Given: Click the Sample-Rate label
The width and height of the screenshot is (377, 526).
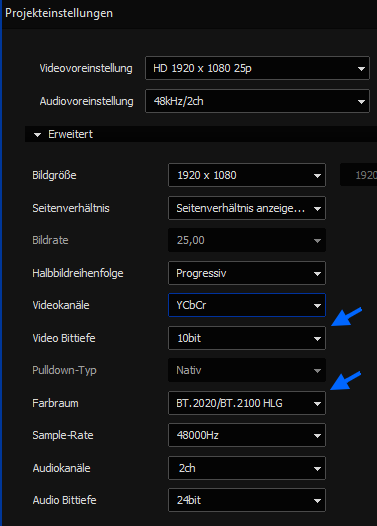Looking at the screenshot, I should coord(63,435).
